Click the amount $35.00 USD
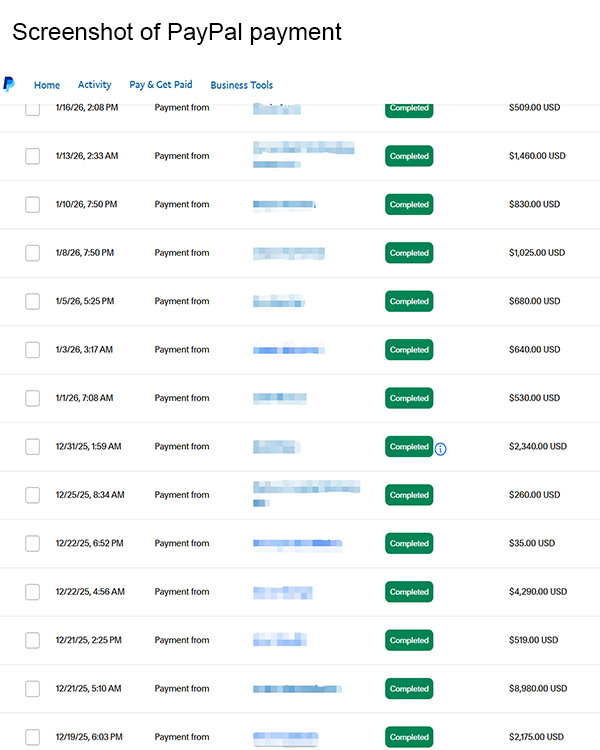Viewport: 600px width, 750px height. pyautogui.click(x=532, y=543)
